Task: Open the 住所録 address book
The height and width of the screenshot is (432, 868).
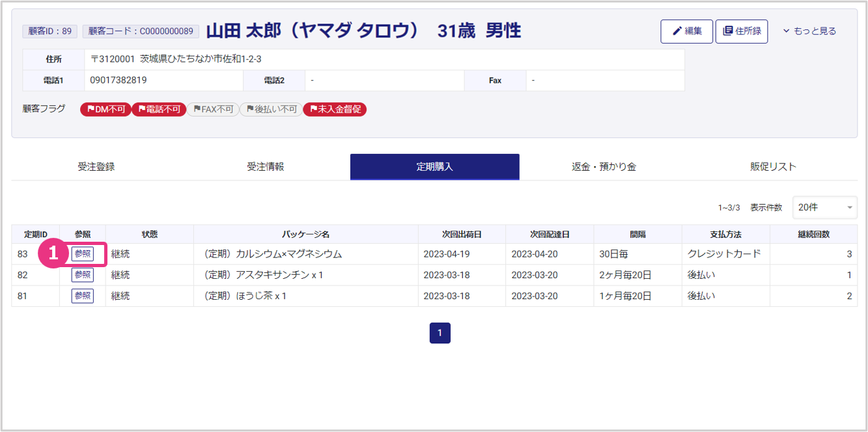Action: [741, 31]
